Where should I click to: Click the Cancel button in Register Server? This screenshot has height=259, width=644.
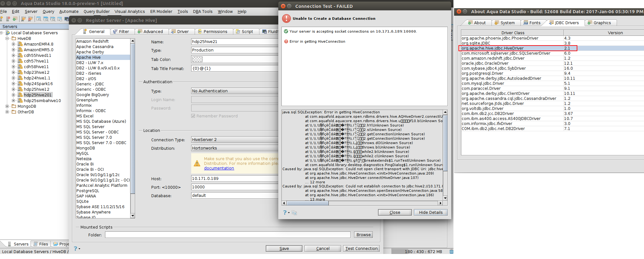pyautogui.click(x=323, y=249)
